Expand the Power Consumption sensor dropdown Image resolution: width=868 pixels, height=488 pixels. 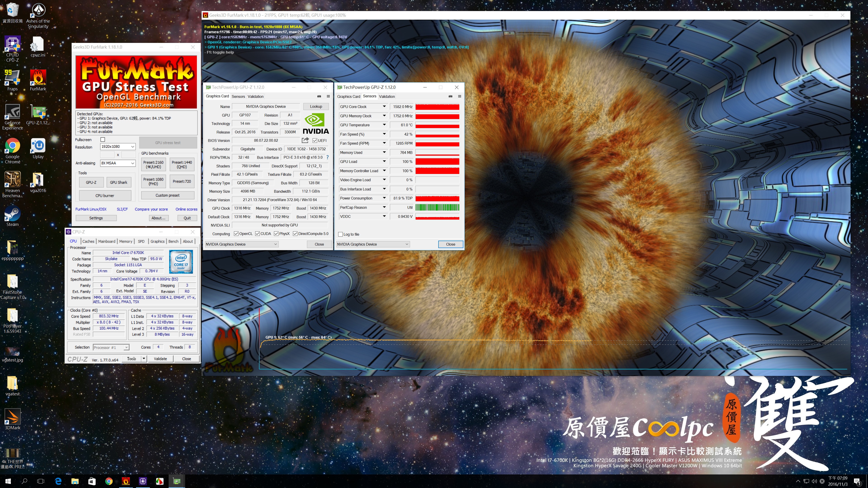click(x=384, y=198)
